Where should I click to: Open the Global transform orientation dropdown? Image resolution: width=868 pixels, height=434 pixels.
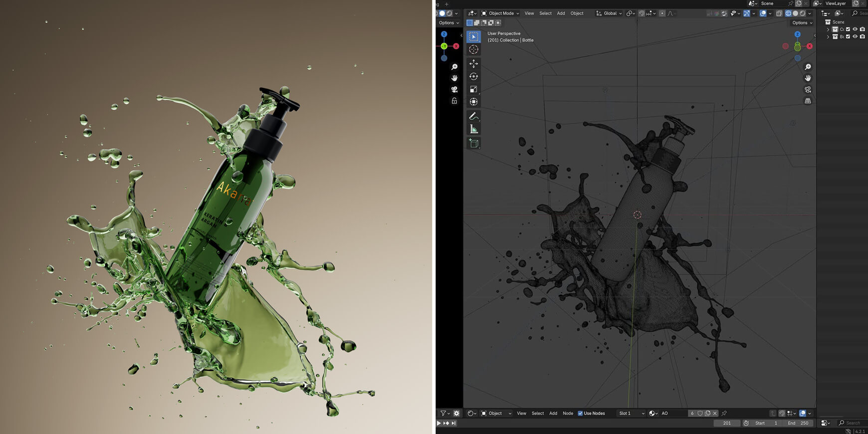pyautogui.click(x=609, y=13)
